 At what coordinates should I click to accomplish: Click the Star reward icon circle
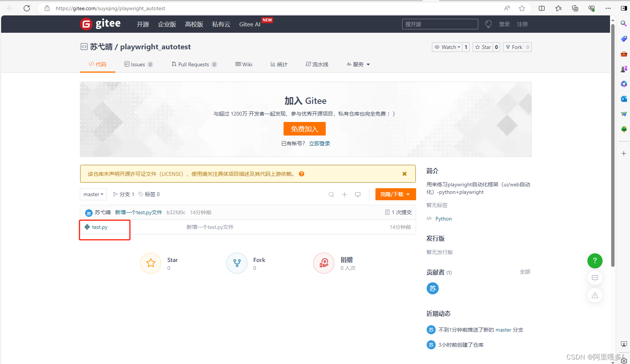(151, 263)
